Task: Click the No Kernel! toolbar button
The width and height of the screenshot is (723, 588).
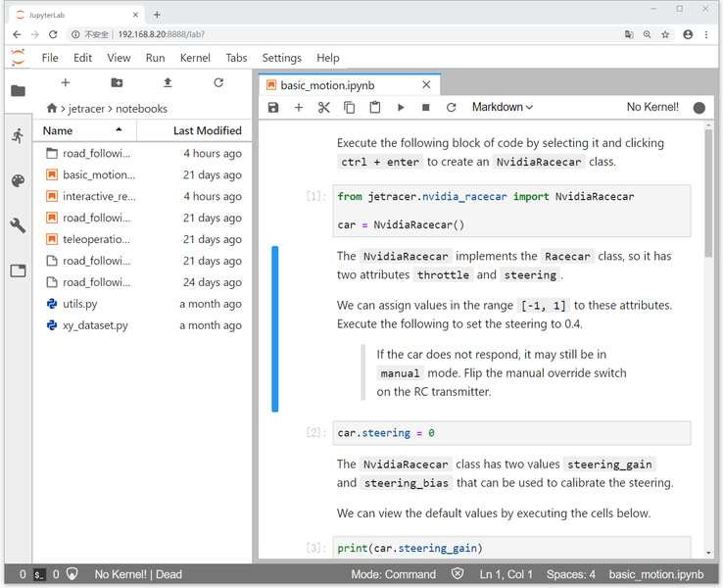Action: tap(652, 107)
